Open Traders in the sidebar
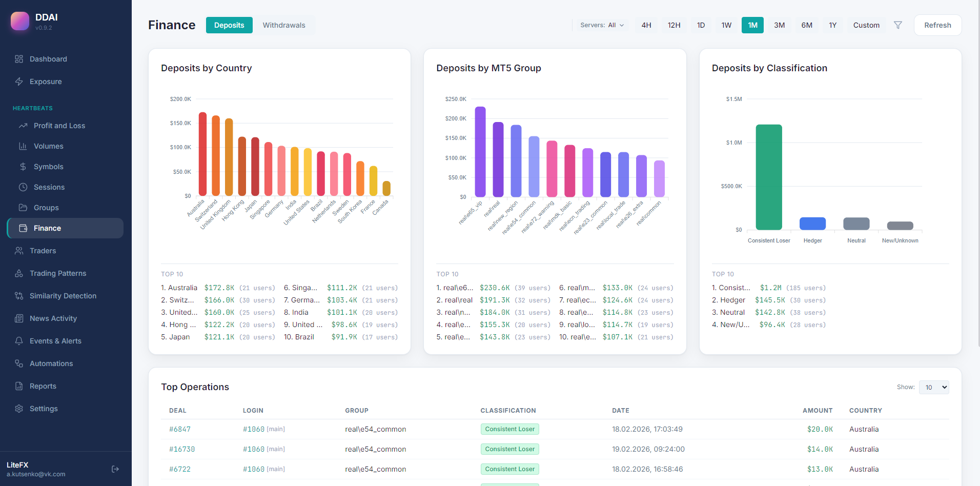The width and height of the screenshot is (980, 486). 66,251
